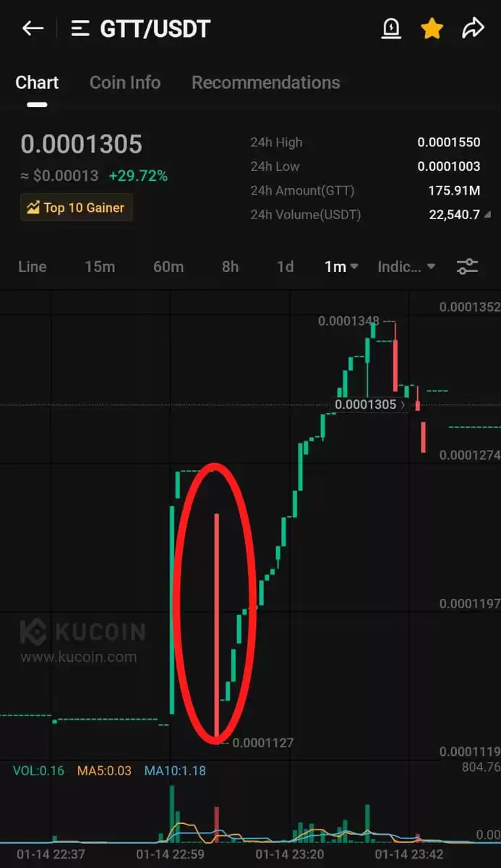Open the Indicators dropdown
The width and height of the screenshot is (501, 868).
coord(406,266)
